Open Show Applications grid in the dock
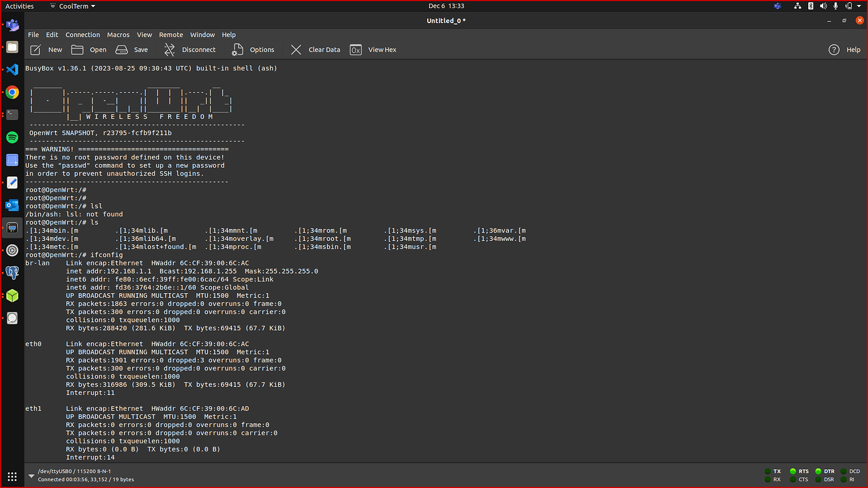868x488 pixels. tap(11, 476)
